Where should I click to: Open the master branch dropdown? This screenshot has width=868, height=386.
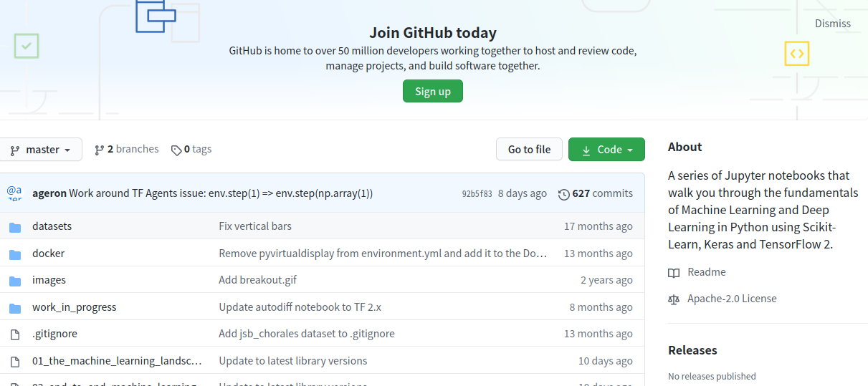[40, 150]
